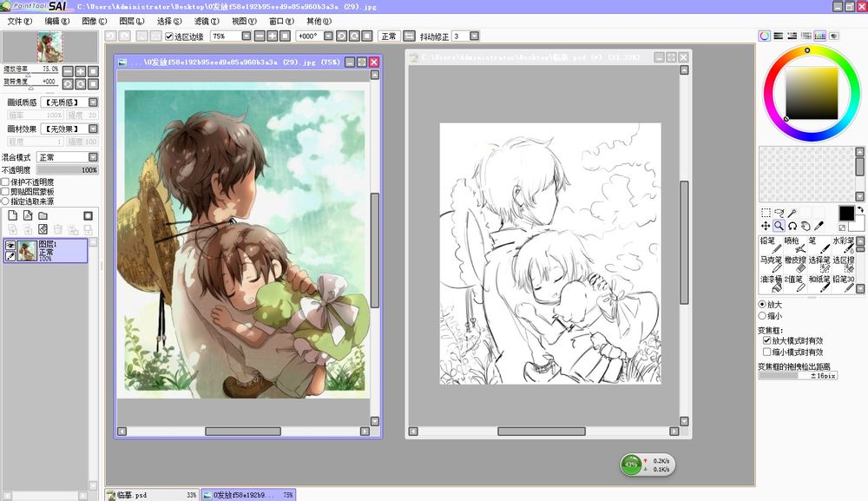Show the color wheel panel
The width and height of the screenshot is (868, 501).
point(765,36)
